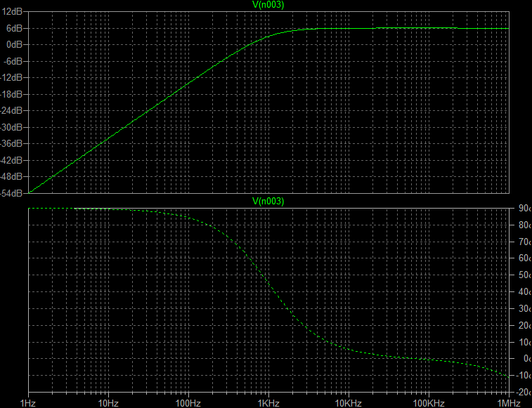
Task: Click the V(n003) trace label in top pane
Action: pos(268,5)
